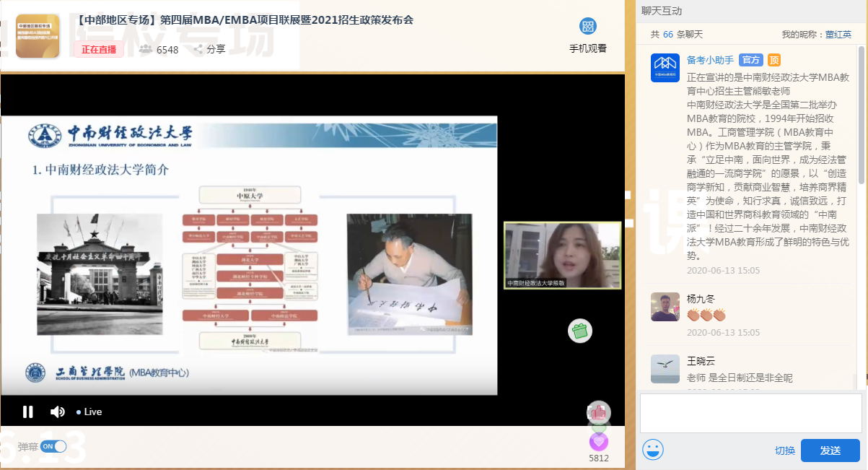
Task: Open 王晓云 user avatar
Action: click(665, 369)
